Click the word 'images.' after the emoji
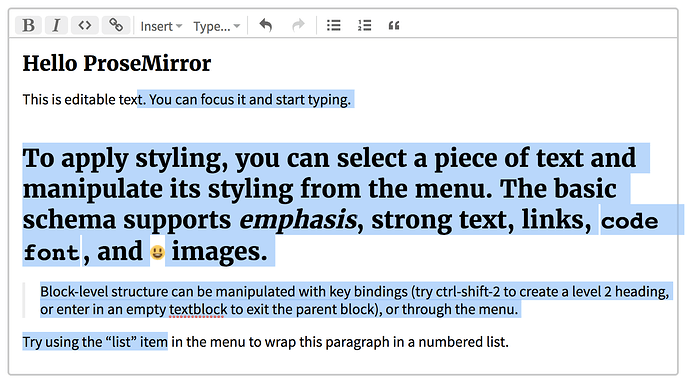 [219, 251]
